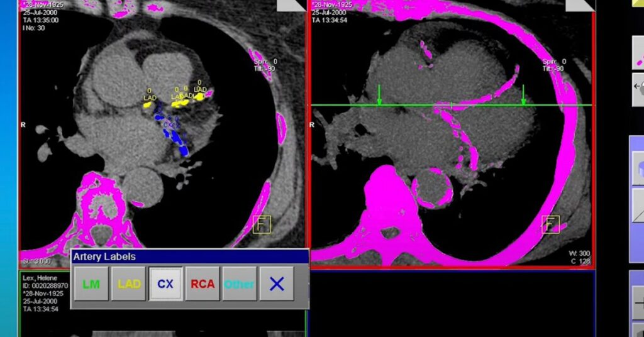Close Artery Labels with the blue X

pos(277,284)
